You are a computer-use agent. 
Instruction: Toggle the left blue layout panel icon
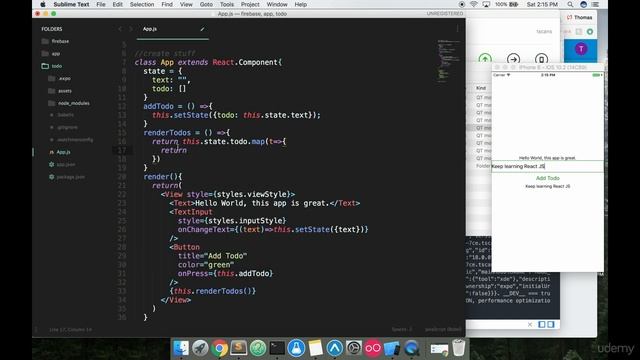[x=542, y=324]
